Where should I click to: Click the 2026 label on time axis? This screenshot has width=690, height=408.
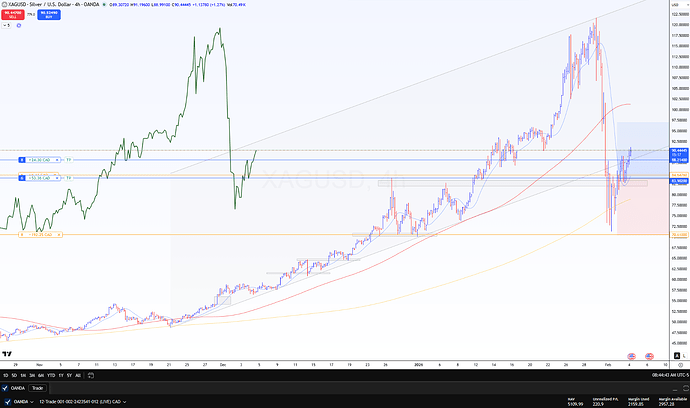pyautogui.click(x=418, y=365)
